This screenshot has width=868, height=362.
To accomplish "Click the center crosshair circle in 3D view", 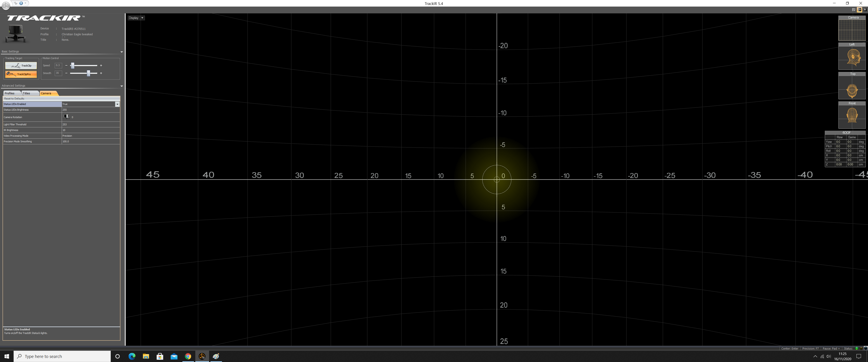I will click(x=497, y=179).
